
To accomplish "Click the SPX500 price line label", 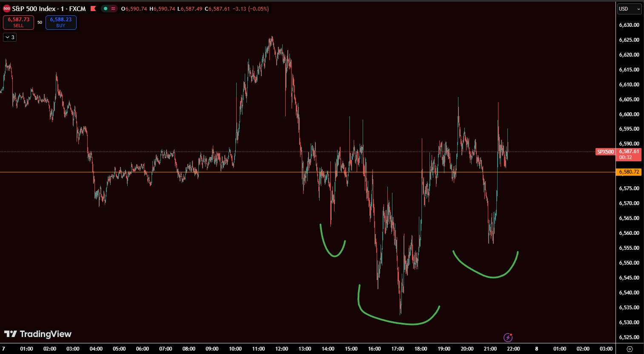I will [606, 152].
